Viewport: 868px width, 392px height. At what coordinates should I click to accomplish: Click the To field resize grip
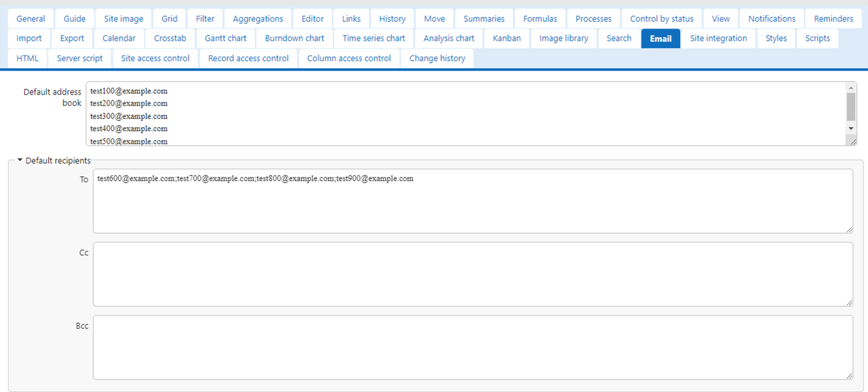coord(849,228)
